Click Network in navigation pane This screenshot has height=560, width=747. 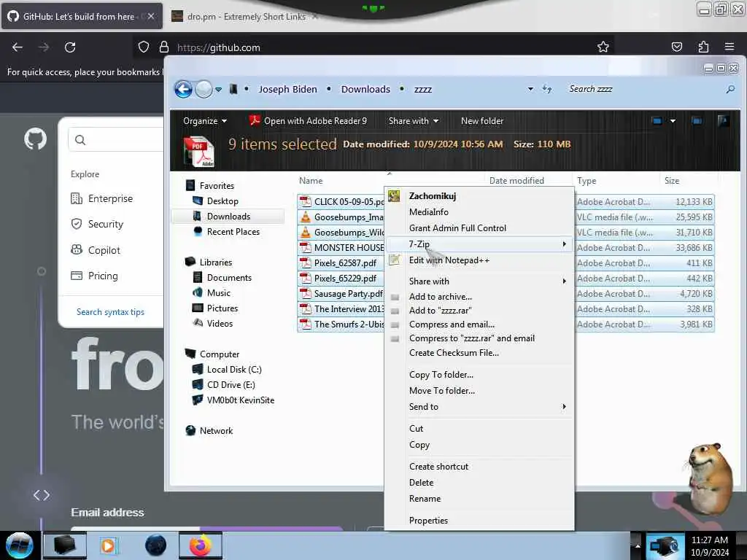pos(209,430)
